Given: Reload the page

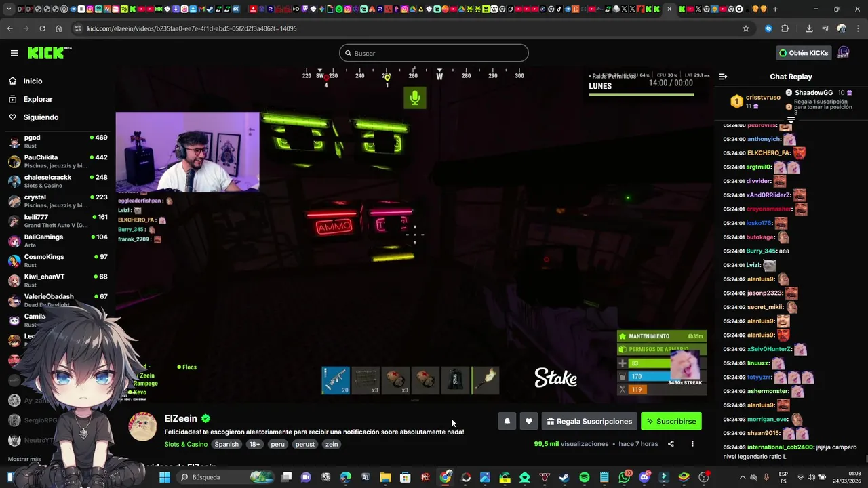Looking at the screenshot, I should pyautogui.click(x=42, y=28).
